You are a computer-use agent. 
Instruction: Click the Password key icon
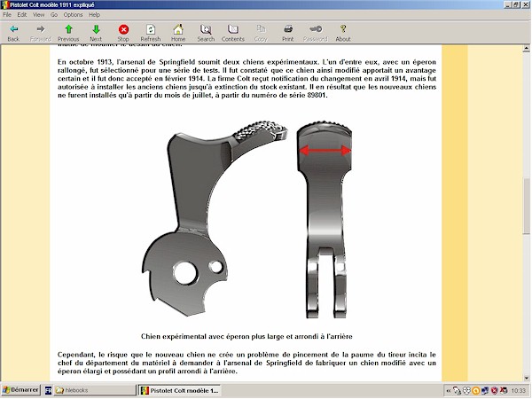pos(316,29)
